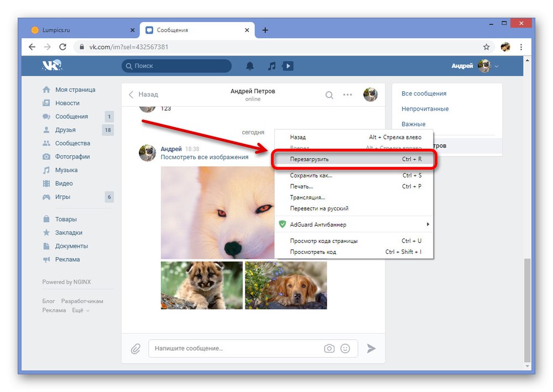The height and width of the screenshot is (392, 553).
Task: Show Непрочитанные messages filter
Action: pyautogui.click(x=425, y=109)
